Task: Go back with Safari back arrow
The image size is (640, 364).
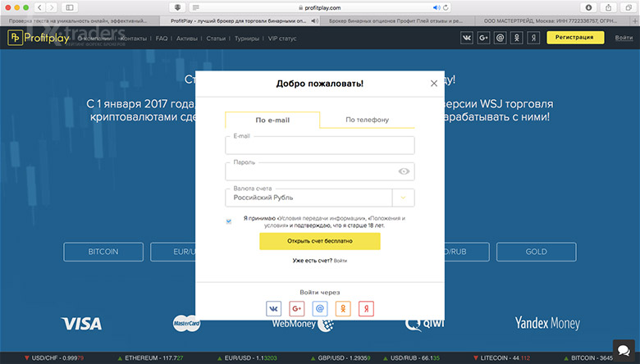Action: [x=39, y=7]
